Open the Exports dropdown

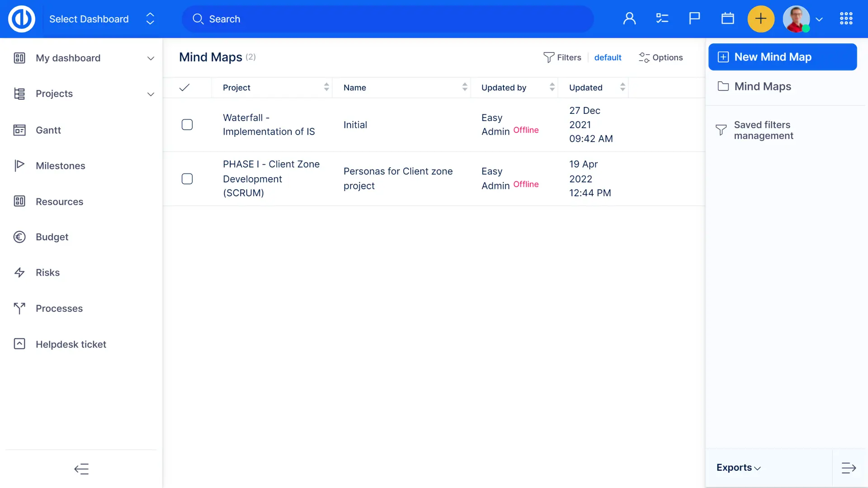click(x=738, y=468)
